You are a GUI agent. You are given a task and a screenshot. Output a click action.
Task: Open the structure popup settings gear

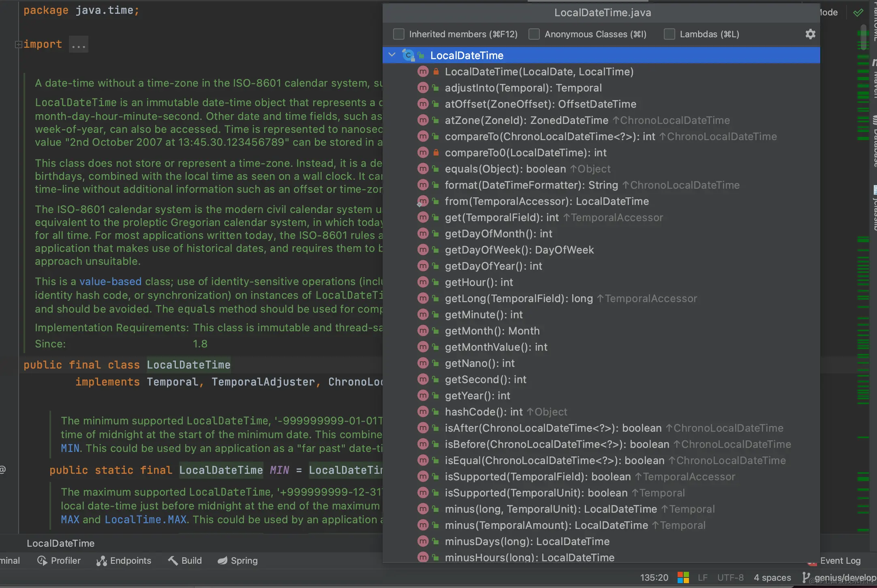pyautogui.click(x=811, y=34)
